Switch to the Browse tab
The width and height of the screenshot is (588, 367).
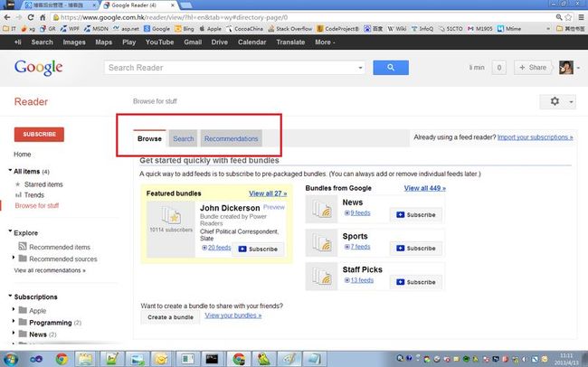tap(149, 138)
